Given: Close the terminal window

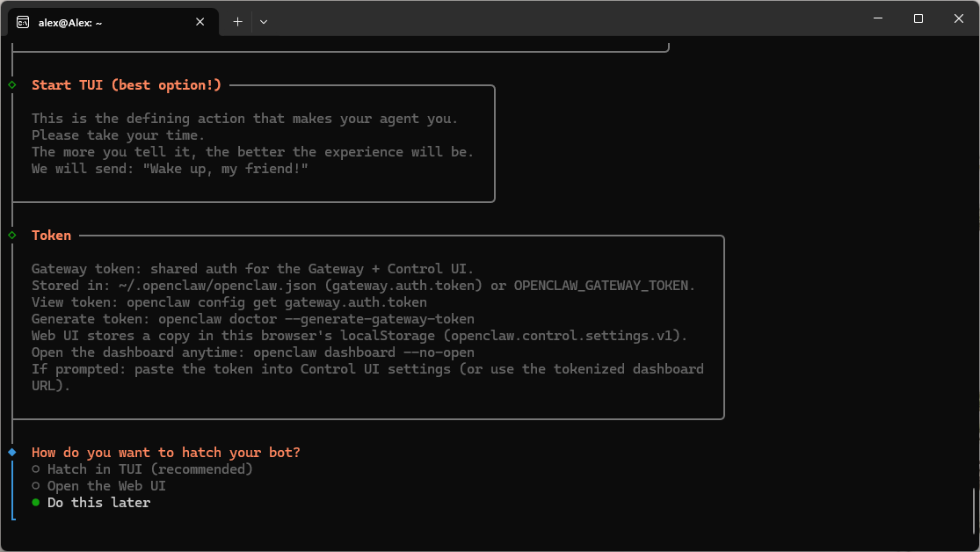Looking at the screenshot, I should pos(959,18).
